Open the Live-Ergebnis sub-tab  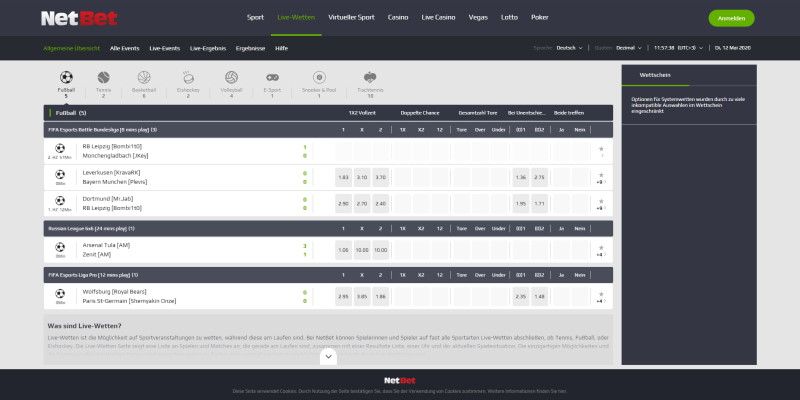coord(208,48)
